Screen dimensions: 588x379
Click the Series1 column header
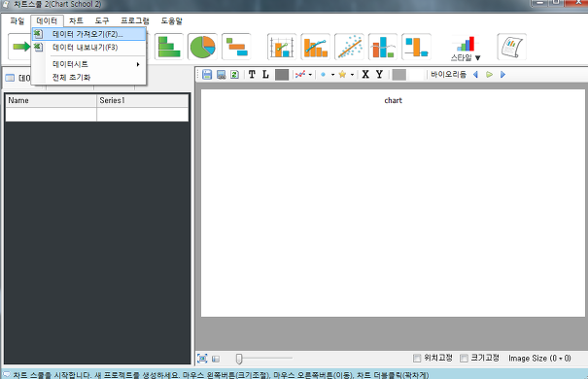pyautogui.click(x=143, y=100)
